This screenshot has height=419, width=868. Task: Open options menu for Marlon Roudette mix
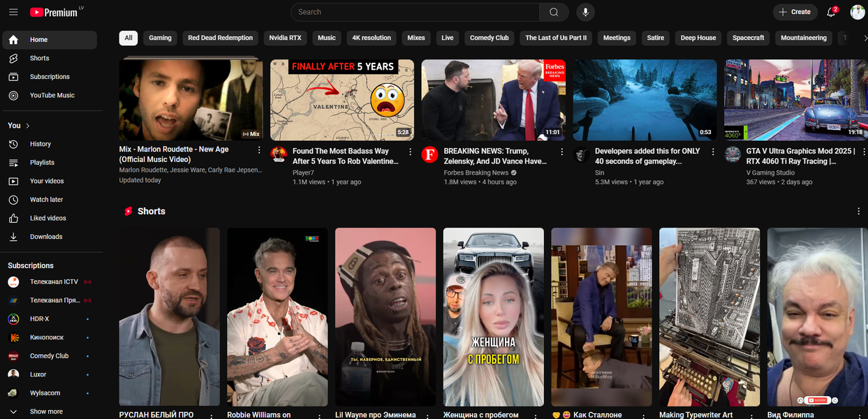(259, 151)
